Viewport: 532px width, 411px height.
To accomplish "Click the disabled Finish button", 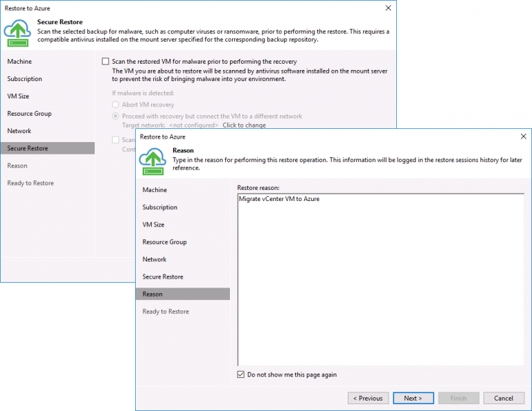I will [x=459, y=398].
